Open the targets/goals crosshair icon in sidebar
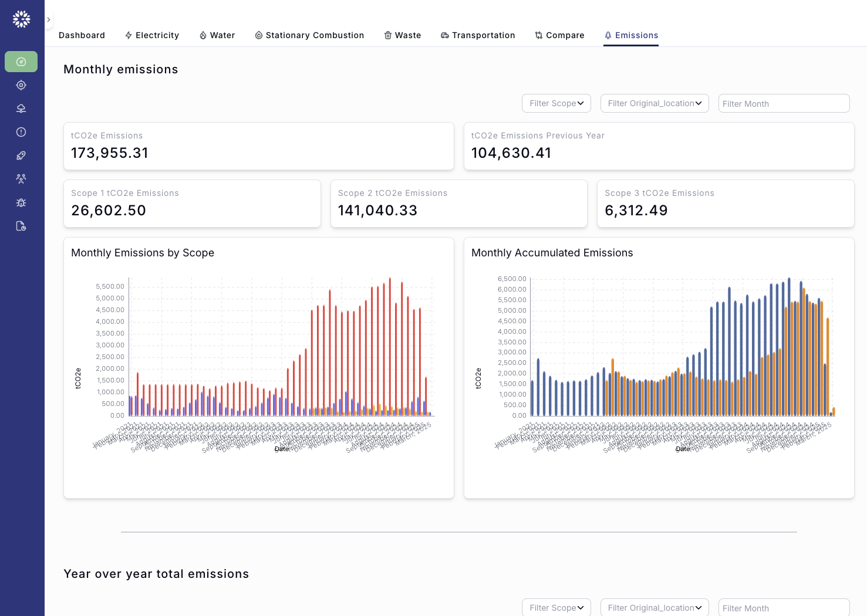The width and height of the screenshot is (867, 616). [x=21, y=84]
